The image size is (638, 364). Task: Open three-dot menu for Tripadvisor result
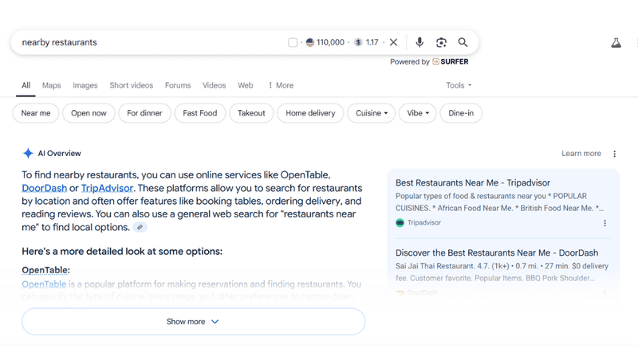click(x=605, y=223)
